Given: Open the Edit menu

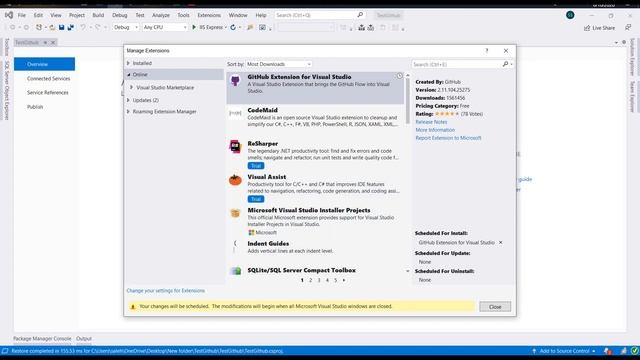Looking at the screenshot, I should 38,15.
